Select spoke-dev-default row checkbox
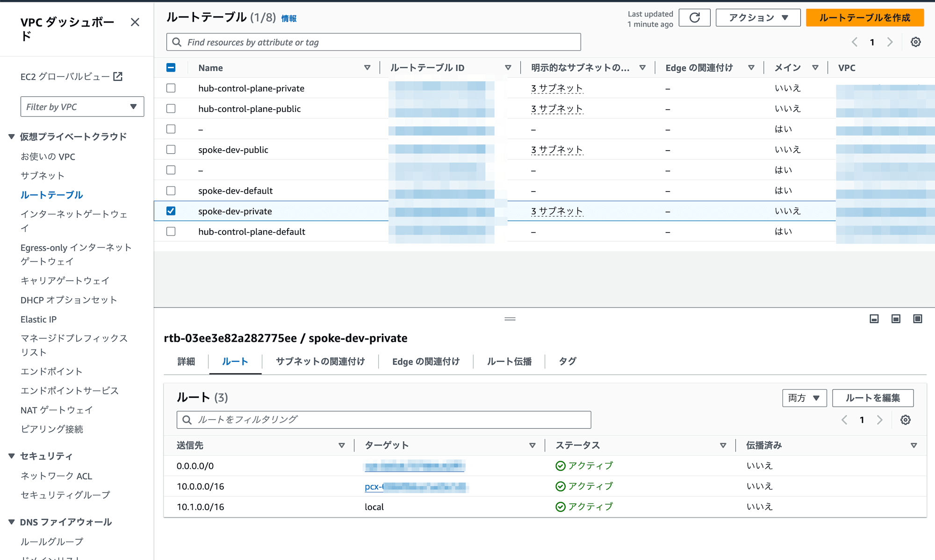 pos(171,191)
